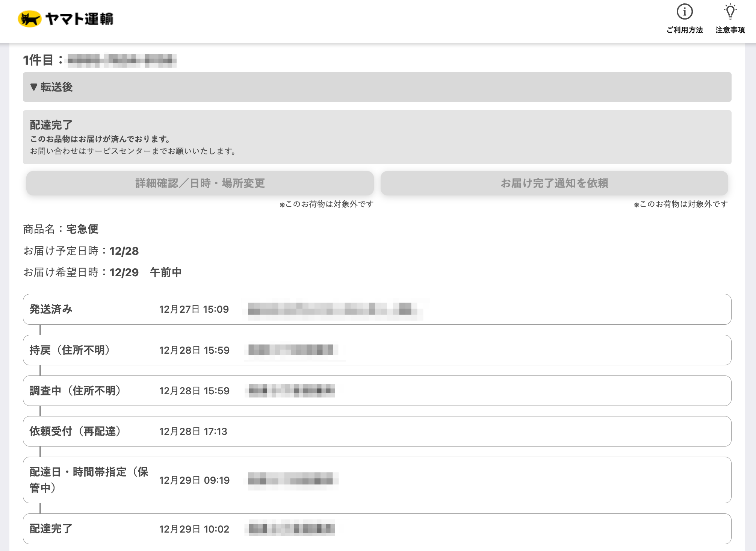
Task: Select the final 配達完了 timeline row
Action: click(376, 529)
